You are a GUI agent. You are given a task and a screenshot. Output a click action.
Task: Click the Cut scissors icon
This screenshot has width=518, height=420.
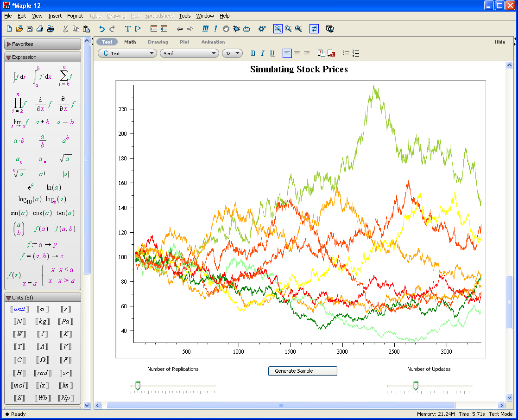(66, 29)
